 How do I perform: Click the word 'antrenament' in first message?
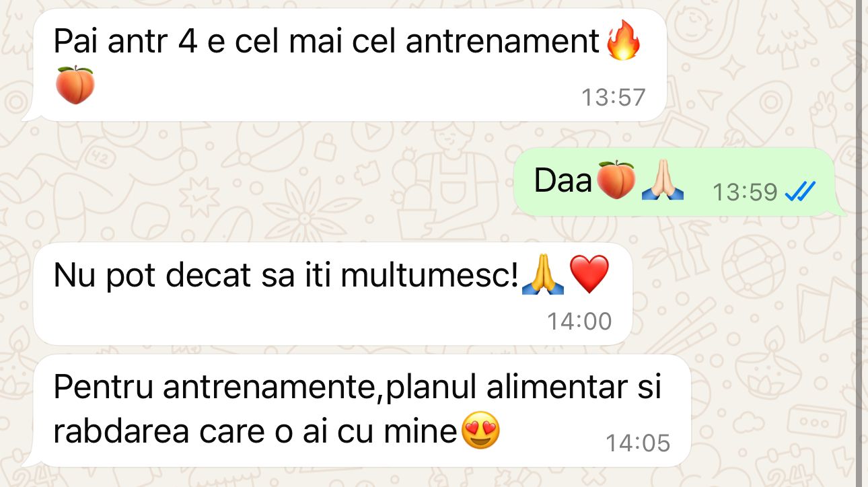503,42
